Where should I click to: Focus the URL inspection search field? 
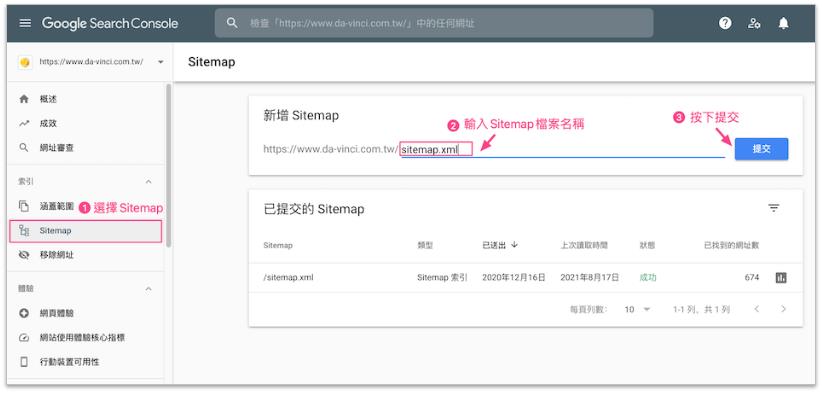click(x=434, y=23)
